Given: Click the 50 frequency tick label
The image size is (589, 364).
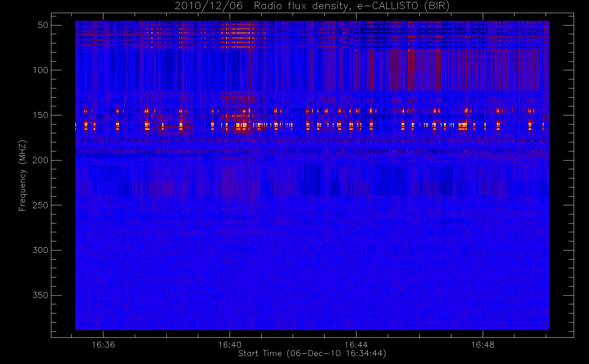Looking at the screenshot, I should (43, 25).
